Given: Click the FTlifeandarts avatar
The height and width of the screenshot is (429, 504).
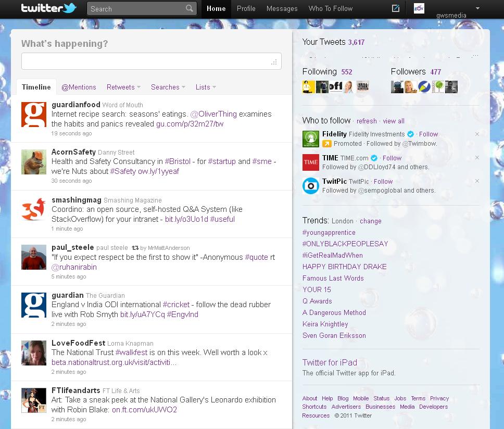Looking at the screenshot, I should 34,400.
